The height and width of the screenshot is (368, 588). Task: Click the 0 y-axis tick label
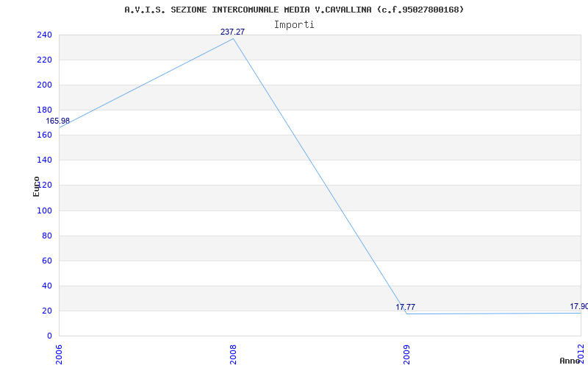(x=49, y=336)
